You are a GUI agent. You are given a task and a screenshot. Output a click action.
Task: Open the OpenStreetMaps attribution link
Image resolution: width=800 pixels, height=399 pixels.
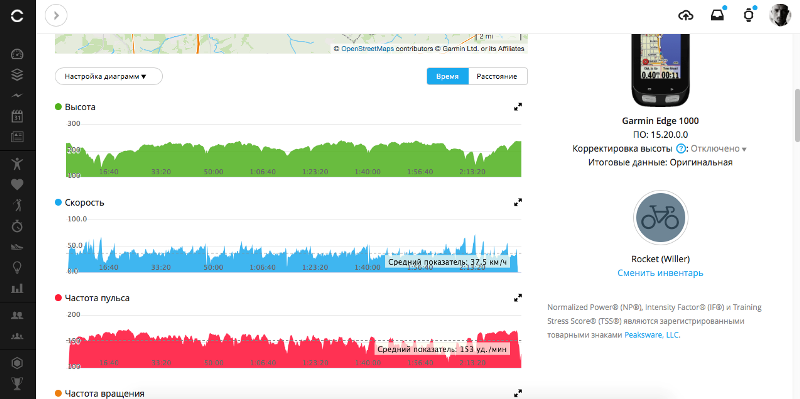coord(367,48)
